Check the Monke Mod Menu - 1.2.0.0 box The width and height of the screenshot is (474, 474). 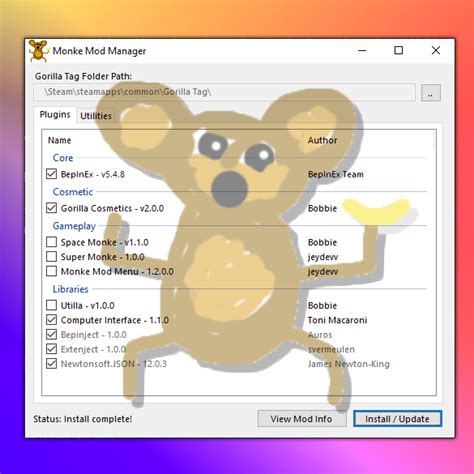[51, 271]
